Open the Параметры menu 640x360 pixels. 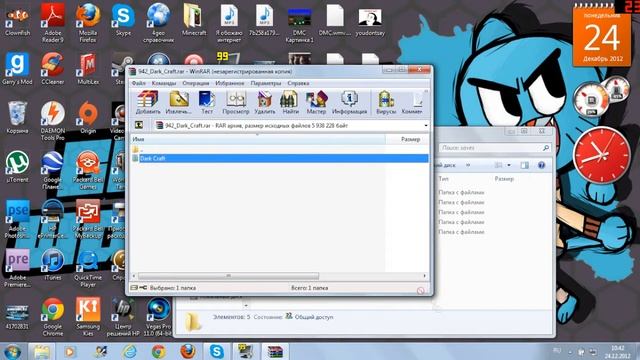(x=266, y=83)
